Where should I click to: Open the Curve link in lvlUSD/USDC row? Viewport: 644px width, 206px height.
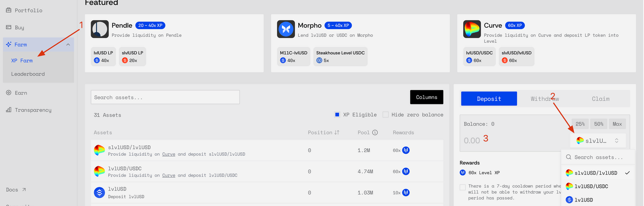pos(169,175)
